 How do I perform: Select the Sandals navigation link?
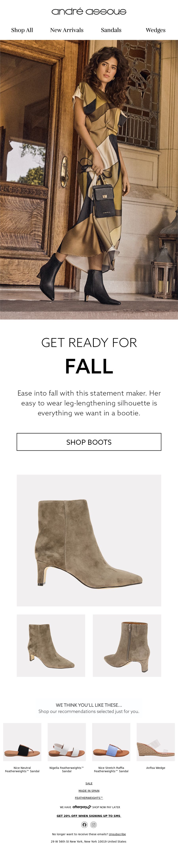(111, 30)
